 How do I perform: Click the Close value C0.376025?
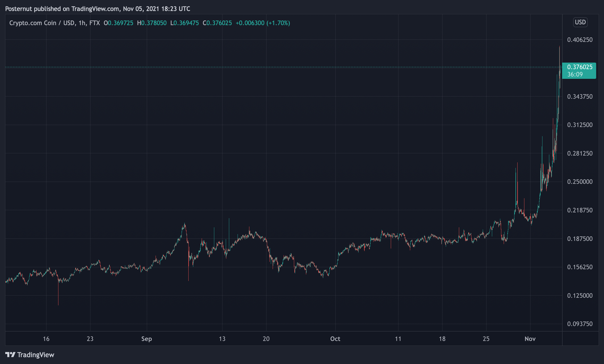click(x=217, y=23)
